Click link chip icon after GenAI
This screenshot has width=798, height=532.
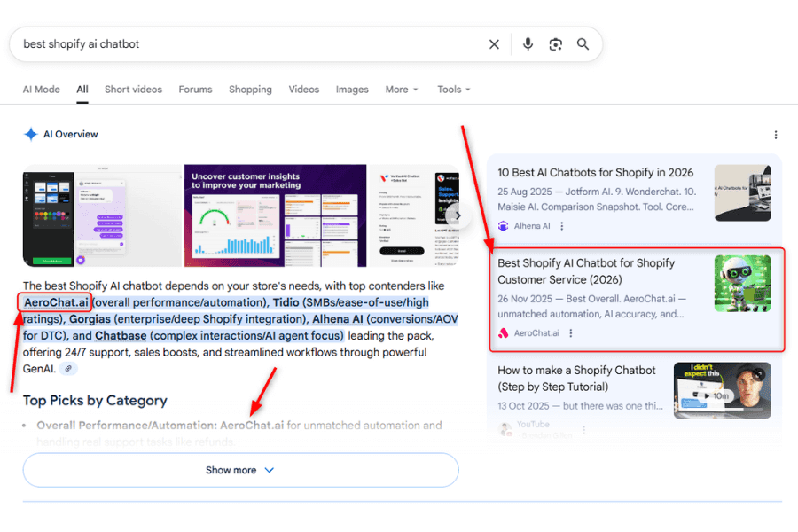(x=68, y=369)
